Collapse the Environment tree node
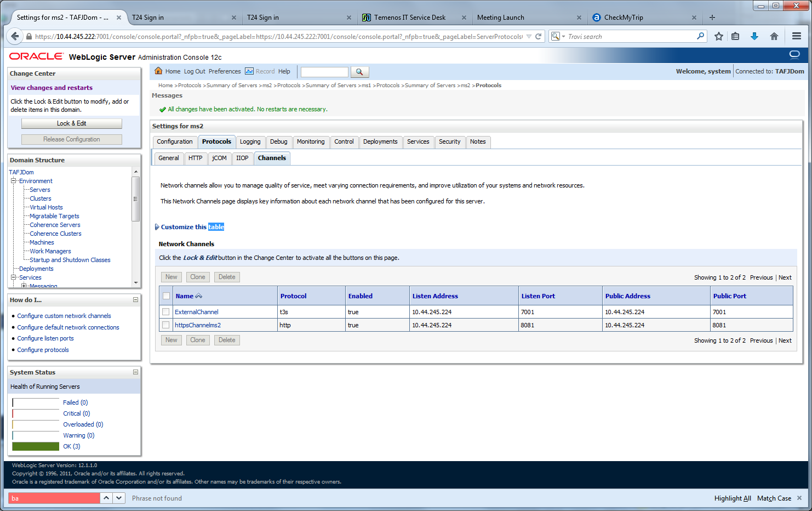This screenshot has width=812, height=511. tap(14, 181)
